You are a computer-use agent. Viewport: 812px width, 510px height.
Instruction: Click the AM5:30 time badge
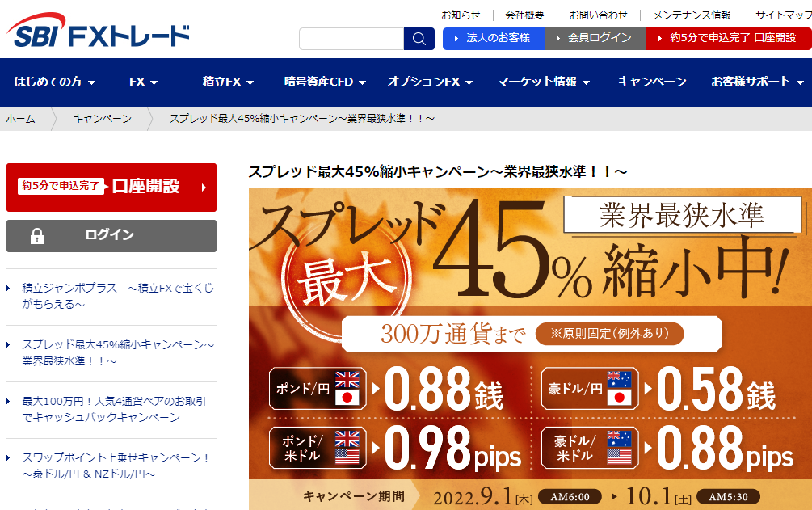pos(729,496)
